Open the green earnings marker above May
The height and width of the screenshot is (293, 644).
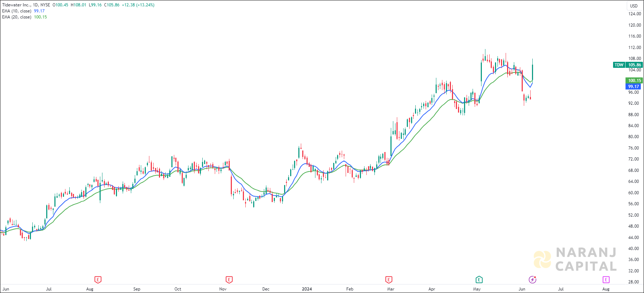479,280
